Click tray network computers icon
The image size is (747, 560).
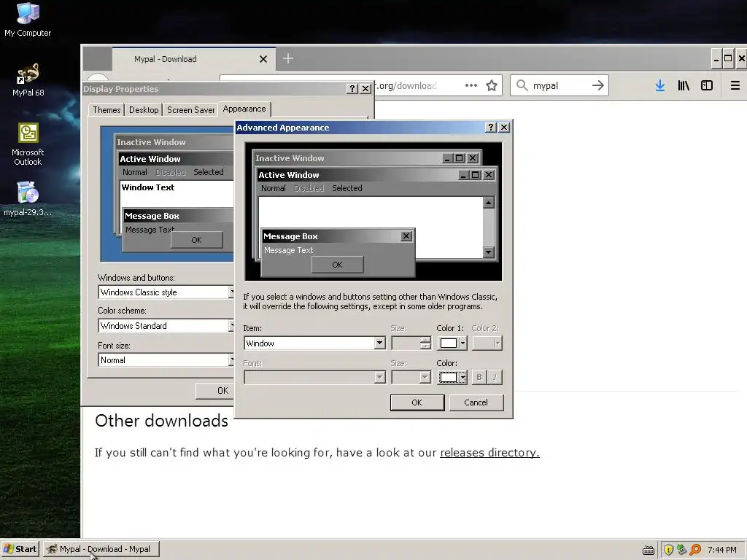[x=682, y=550]
